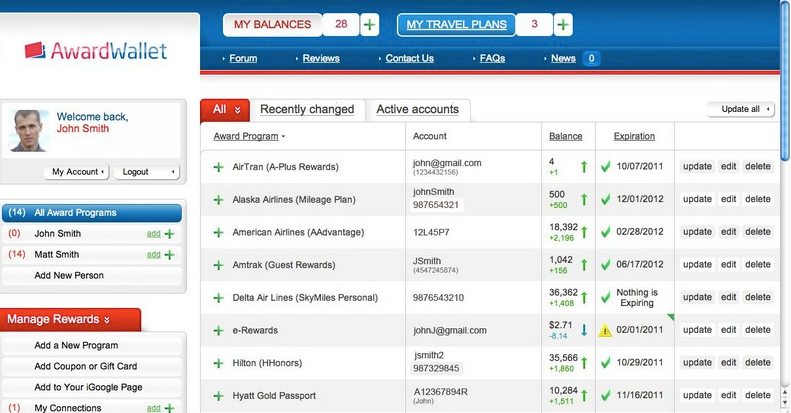Image resolution: width=791 pixels, height=413 pixels.
Task: Click the green plus next to Matt Smith
Action: click(x=169, y=255)
